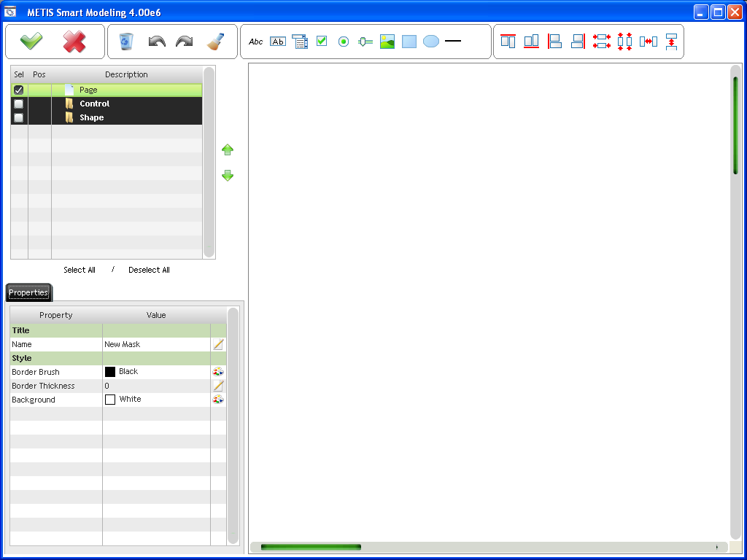
Task: Click the Sel column header
Action: point(19,75)
